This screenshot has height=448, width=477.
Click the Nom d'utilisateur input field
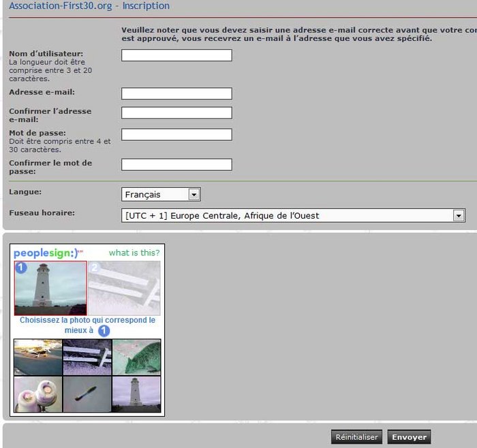(x=176, y=55)
